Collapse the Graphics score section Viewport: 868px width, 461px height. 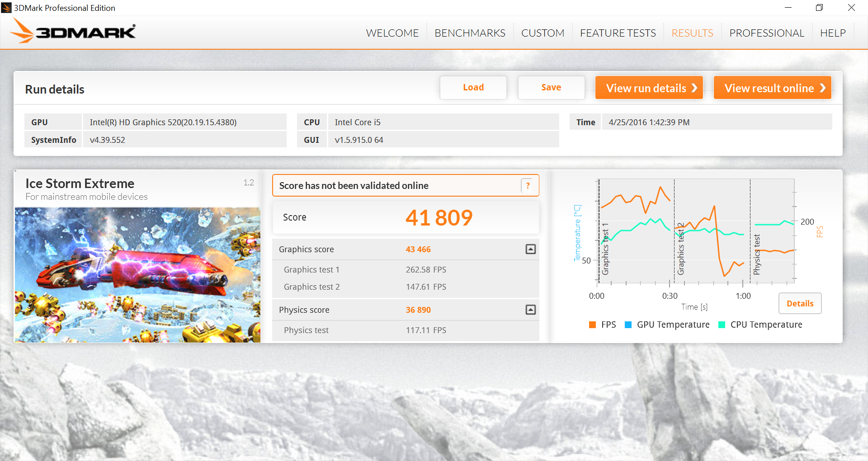[531, 249]
